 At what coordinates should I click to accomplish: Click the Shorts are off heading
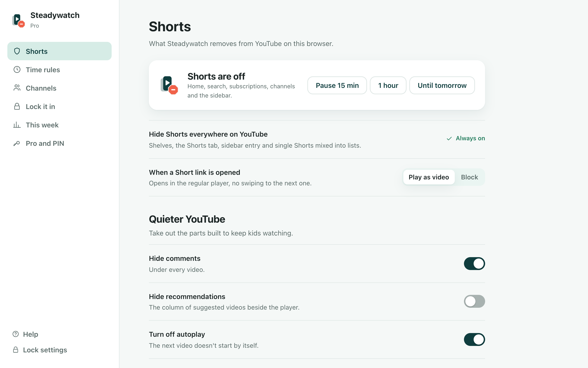point(216,76)
